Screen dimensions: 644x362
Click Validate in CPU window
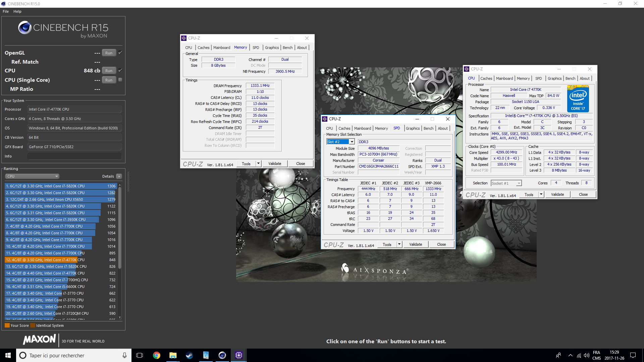[x=557, y=194]
